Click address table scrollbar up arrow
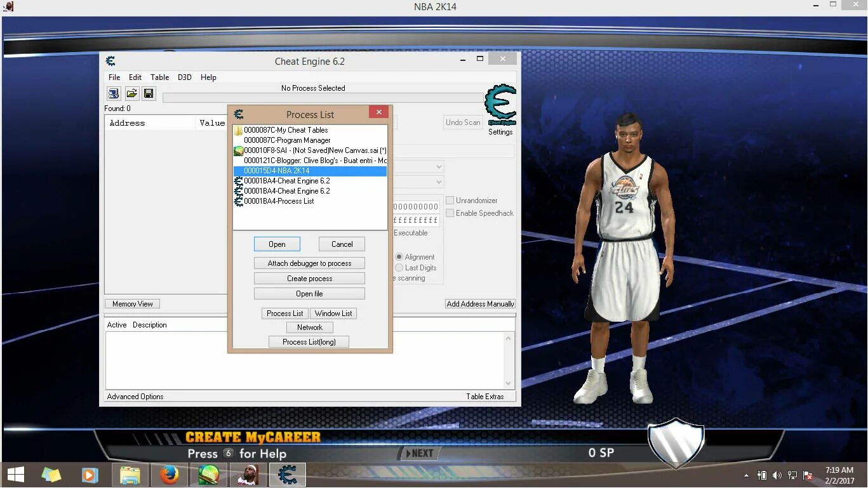Viewport: 868px width, 488px height. click(x=508, y=338)
